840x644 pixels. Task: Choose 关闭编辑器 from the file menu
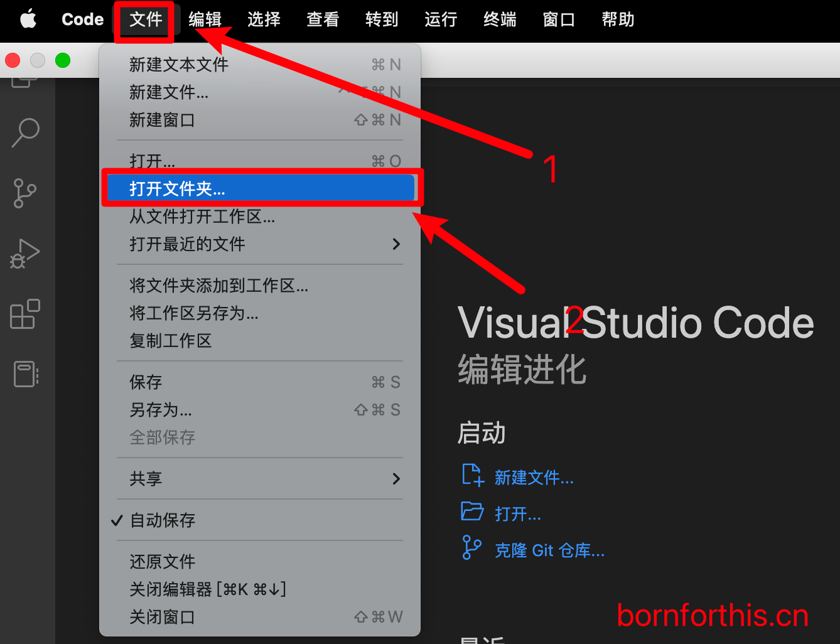click(260, 589)
